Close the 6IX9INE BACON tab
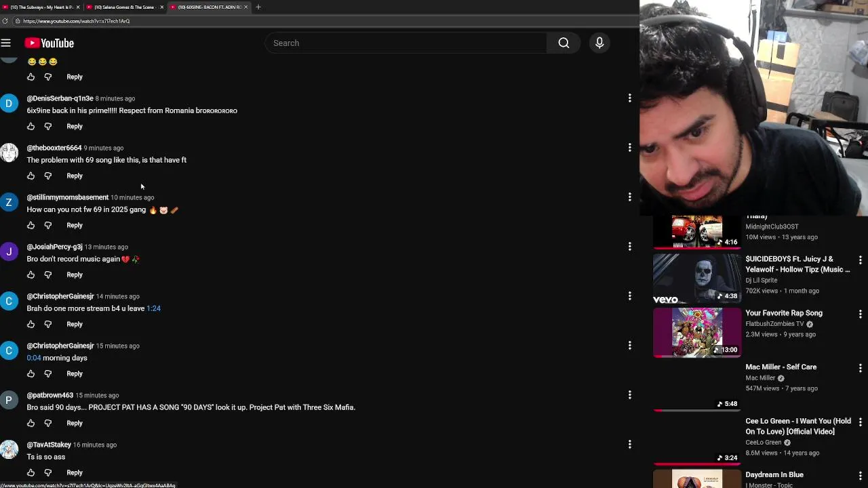 tap(245, 7)
